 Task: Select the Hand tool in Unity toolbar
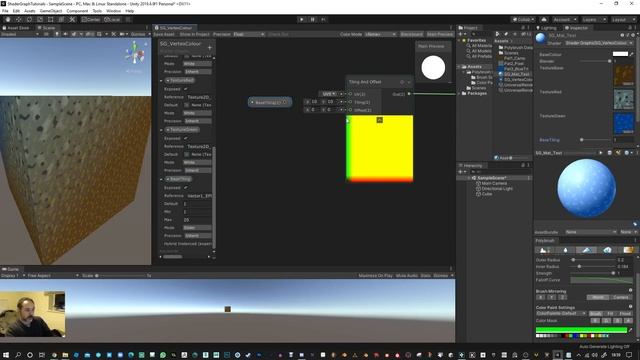click(x=8, y=19)
